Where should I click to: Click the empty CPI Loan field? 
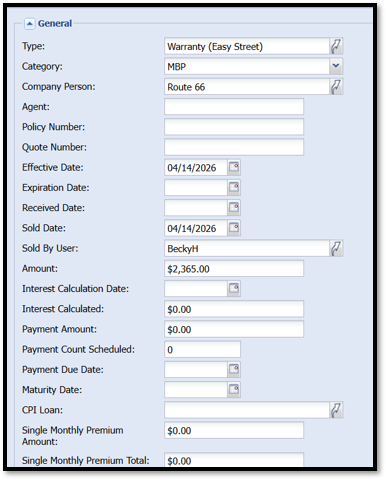pos(247,410)
